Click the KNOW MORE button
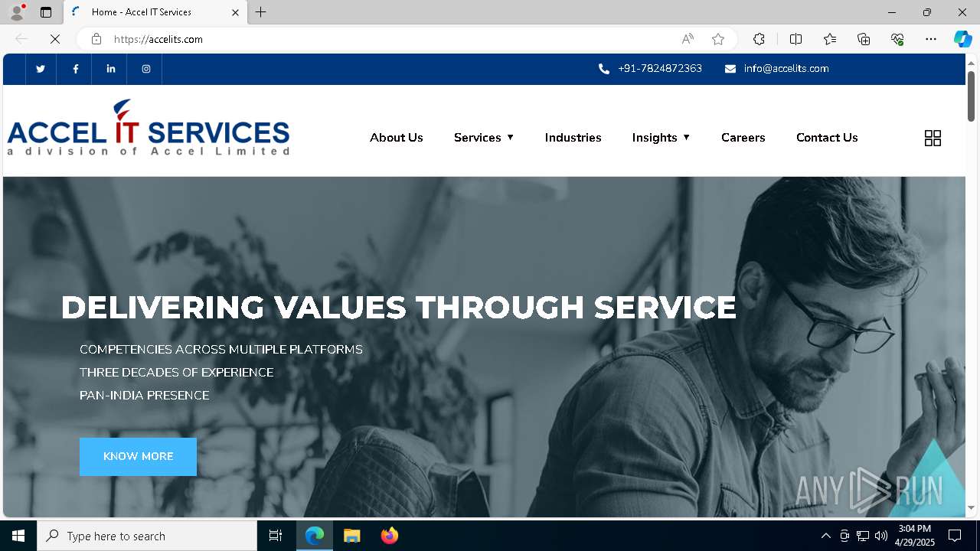The width and height of the screenshot is (980, 551). click(138, 457)
